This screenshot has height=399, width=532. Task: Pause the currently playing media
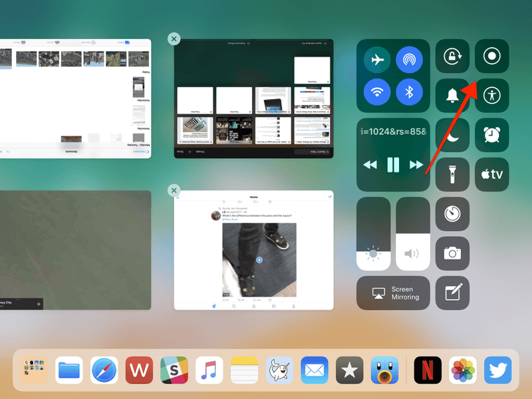tap(393, 165)
